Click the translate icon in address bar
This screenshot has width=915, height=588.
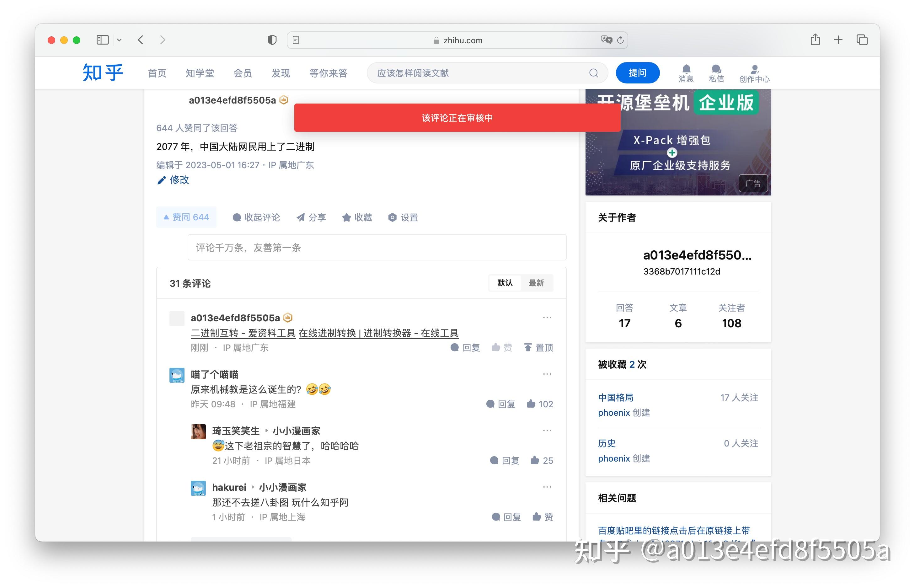click(x=606, y=40)
